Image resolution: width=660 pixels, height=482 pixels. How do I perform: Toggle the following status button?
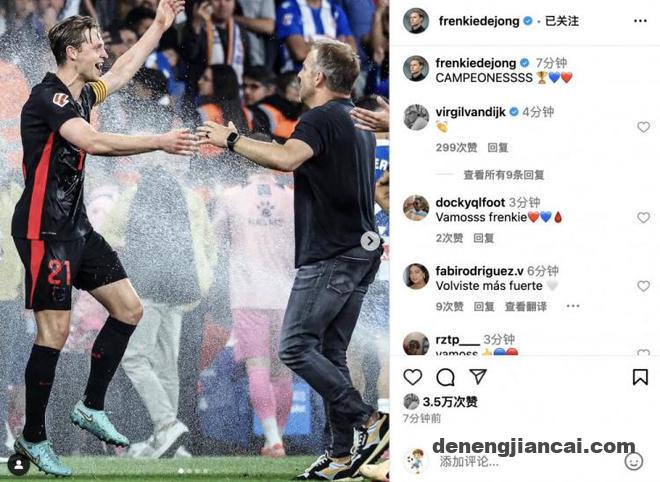point(562,21)
